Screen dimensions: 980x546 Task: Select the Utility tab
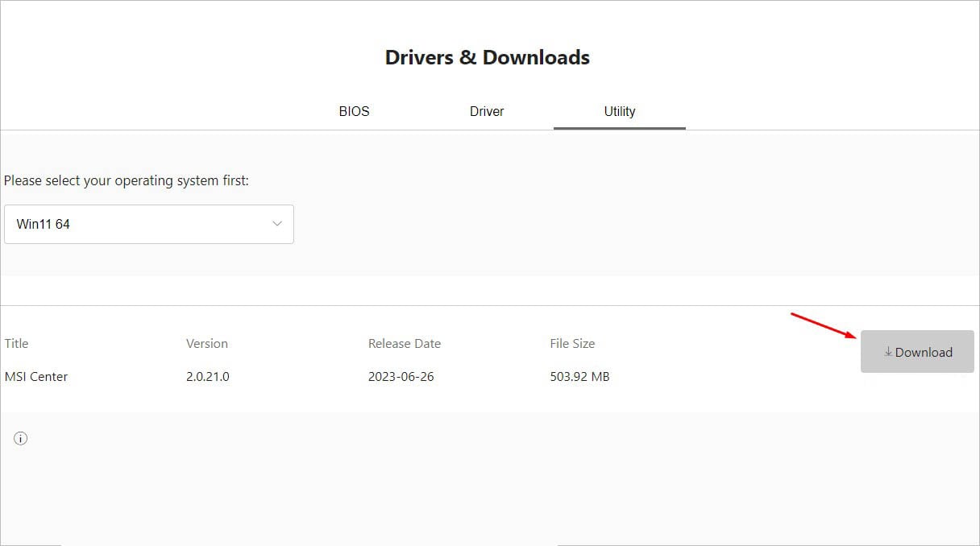tap(620, 111)
